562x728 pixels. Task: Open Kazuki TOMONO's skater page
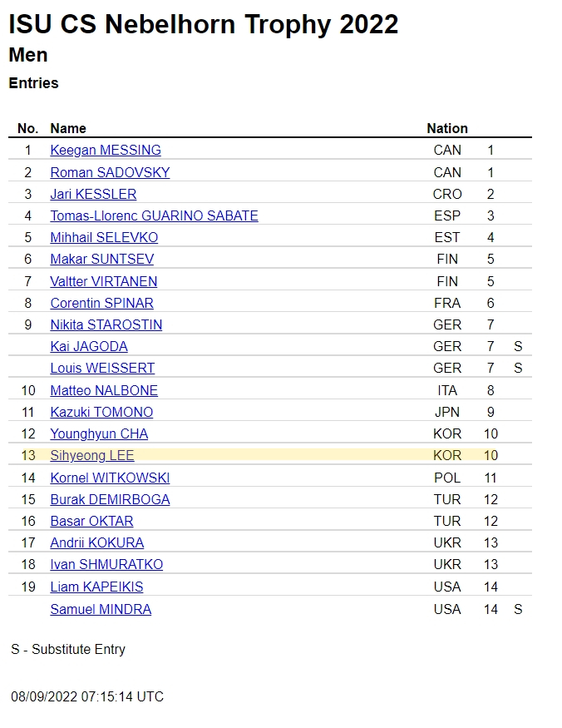coord(101,412)
